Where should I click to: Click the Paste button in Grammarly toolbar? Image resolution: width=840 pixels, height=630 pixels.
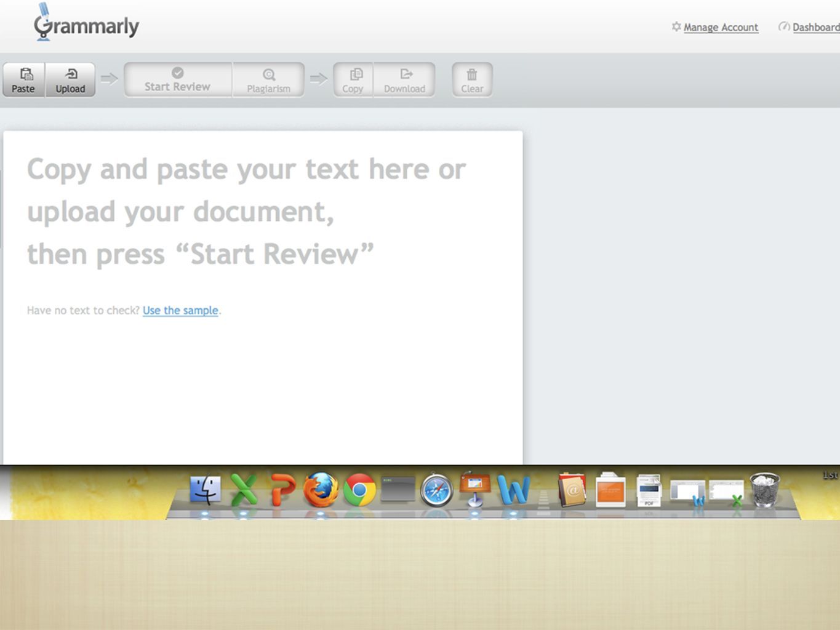(23, 80)
